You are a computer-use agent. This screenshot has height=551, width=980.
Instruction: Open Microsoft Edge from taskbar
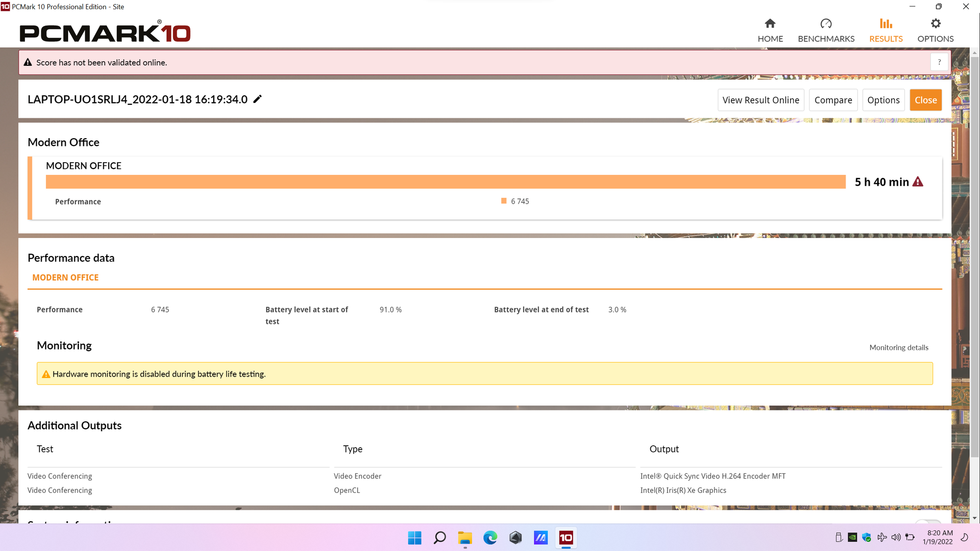tap(490, 538)
